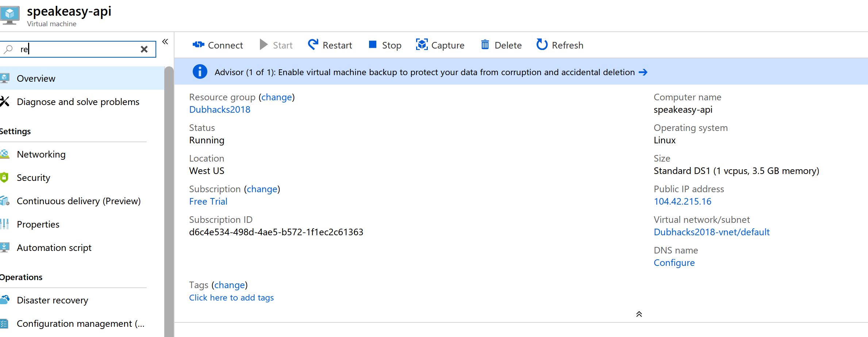Click the Start play icon
This screenshot has height=337, width=868.
pos(264,44)
